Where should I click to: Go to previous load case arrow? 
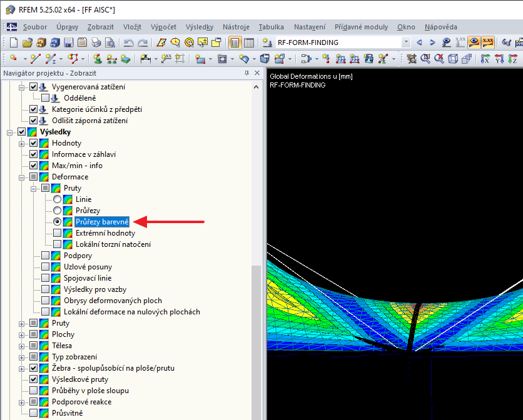[419, 42]
